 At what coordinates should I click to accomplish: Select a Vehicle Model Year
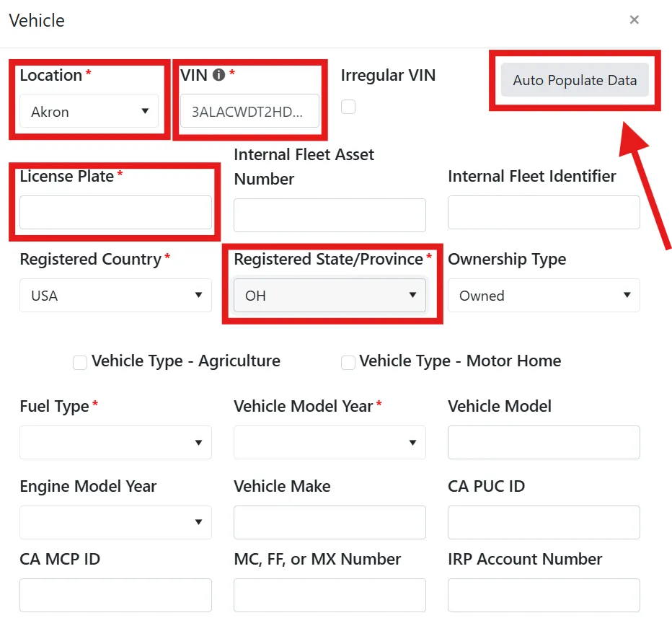[x=330, y=442]
